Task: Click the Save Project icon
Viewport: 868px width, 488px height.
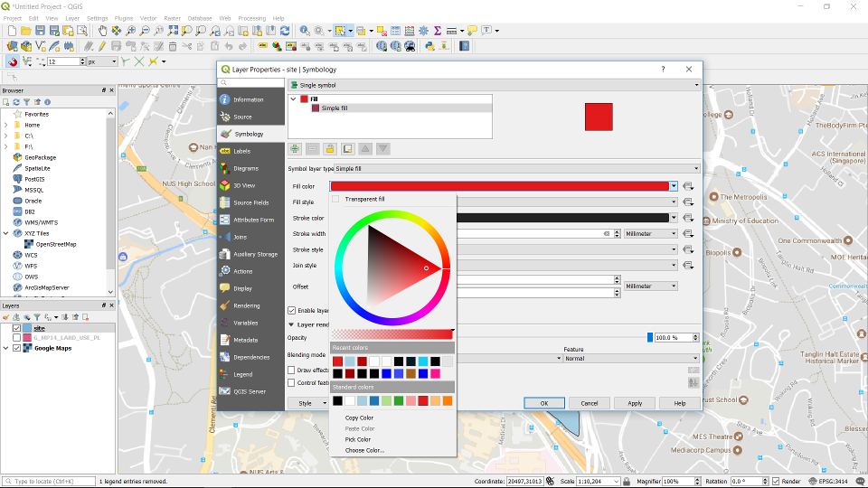Action: [41, 31]
